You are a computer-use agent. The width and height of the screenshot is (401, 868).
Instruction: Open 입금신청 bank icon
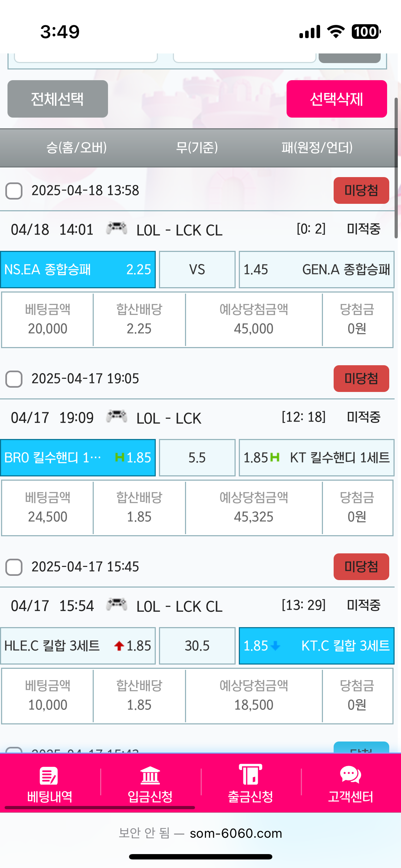pyautogui.click(x=150, y=775)
